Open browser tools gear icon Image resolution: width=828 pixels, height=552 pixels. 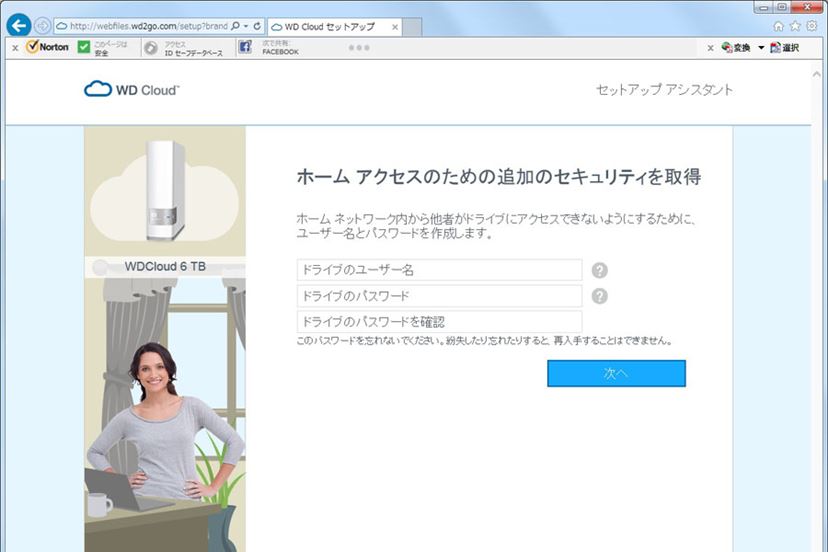coord(812,26)
